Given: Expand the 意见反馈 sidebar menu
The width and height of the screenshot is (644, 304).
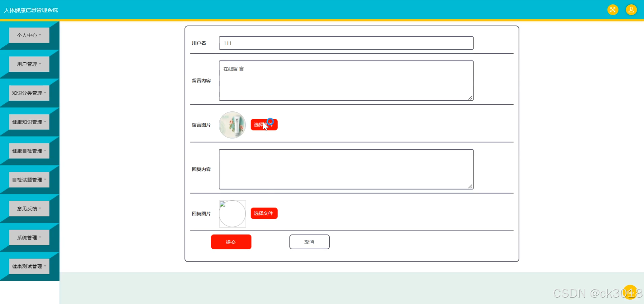Looking at the screenshot, I should [x=29, y=208].
